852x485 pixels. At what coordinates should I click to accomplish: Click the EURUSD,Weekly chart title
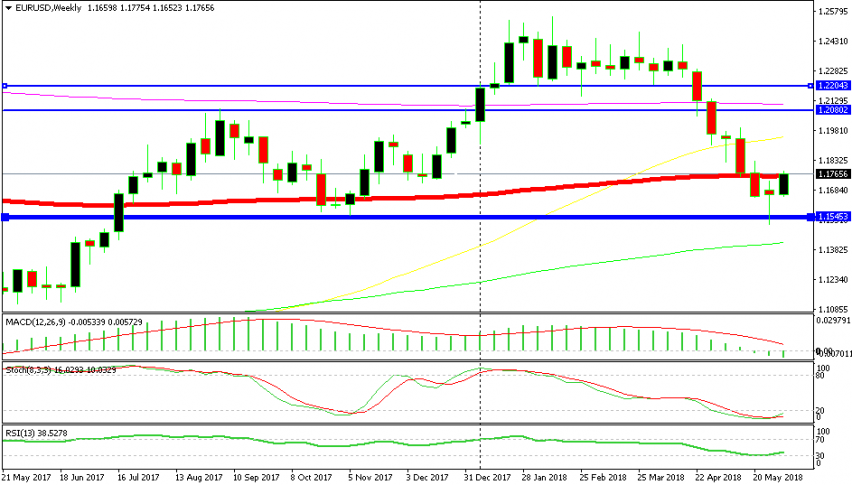49,8
